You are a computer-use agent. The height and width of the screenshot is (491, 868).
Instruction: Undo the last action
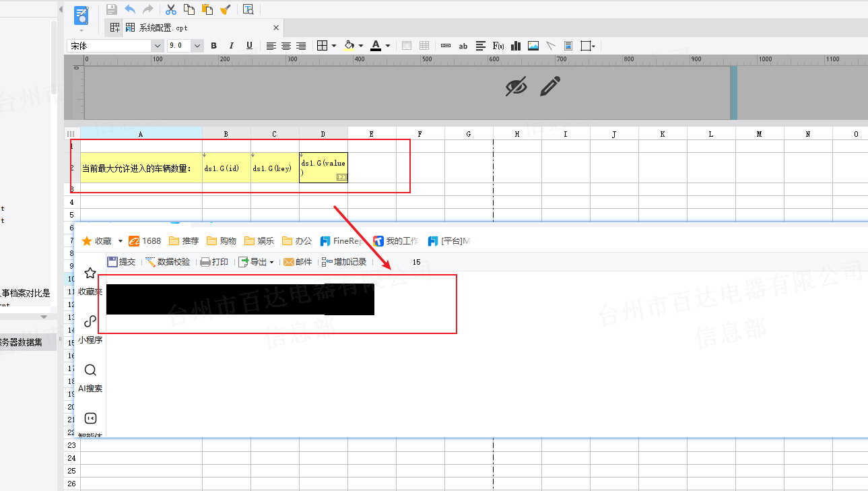[130, 9]
